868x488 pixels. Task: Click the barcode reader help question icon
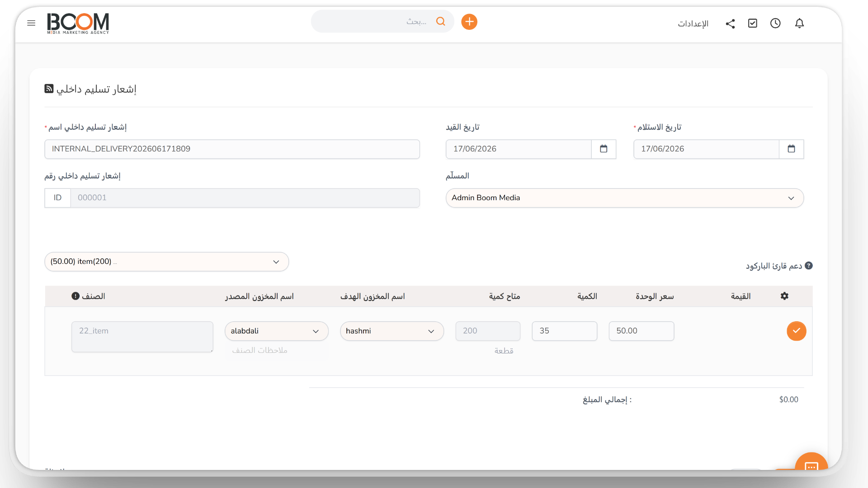[x=809, y=266]
